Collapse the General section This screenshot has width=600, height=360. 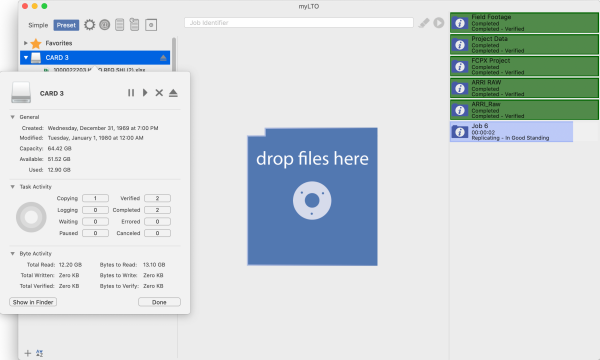click(x=13, y=117)
